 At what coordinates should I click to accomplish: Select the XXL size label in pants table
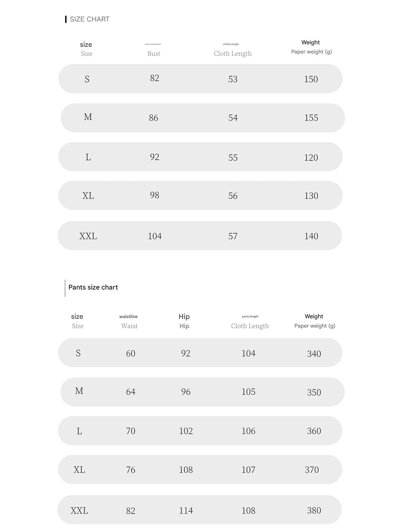(x=79, y=511)
